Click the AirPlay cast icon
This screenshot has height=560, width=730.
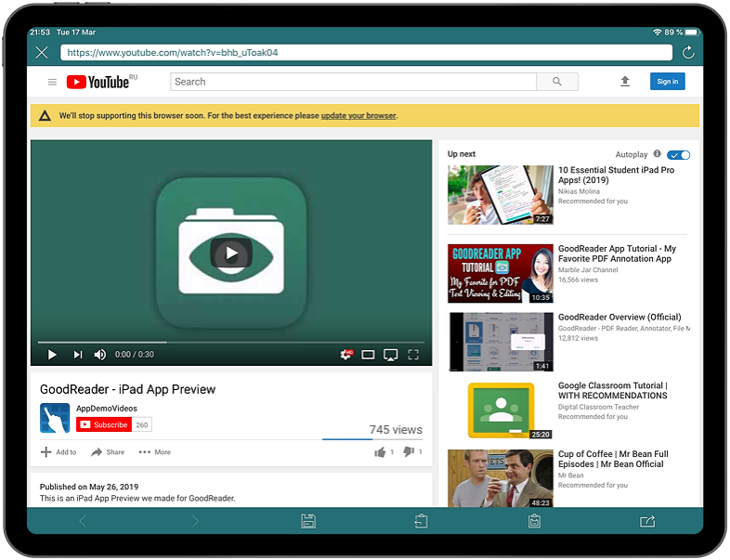coord(390,355)
